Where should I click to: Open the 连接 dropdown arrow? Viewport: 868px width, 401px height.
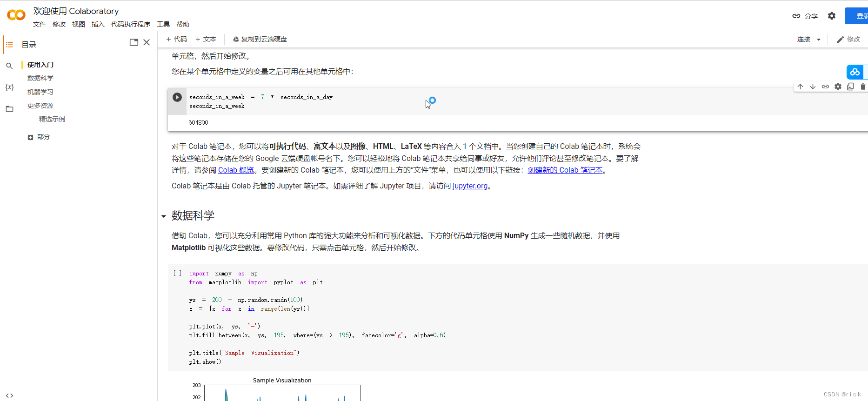[x=819, y=40]
